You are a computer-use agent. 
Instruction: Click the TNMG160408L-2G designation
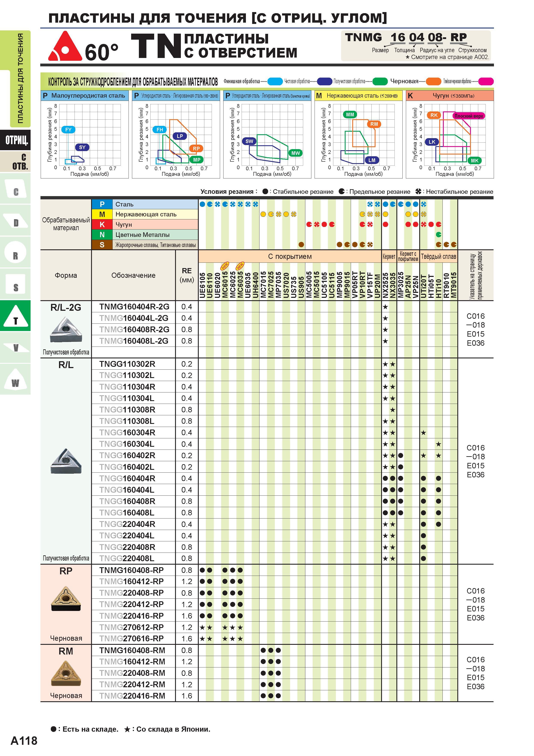coord(133,341)
